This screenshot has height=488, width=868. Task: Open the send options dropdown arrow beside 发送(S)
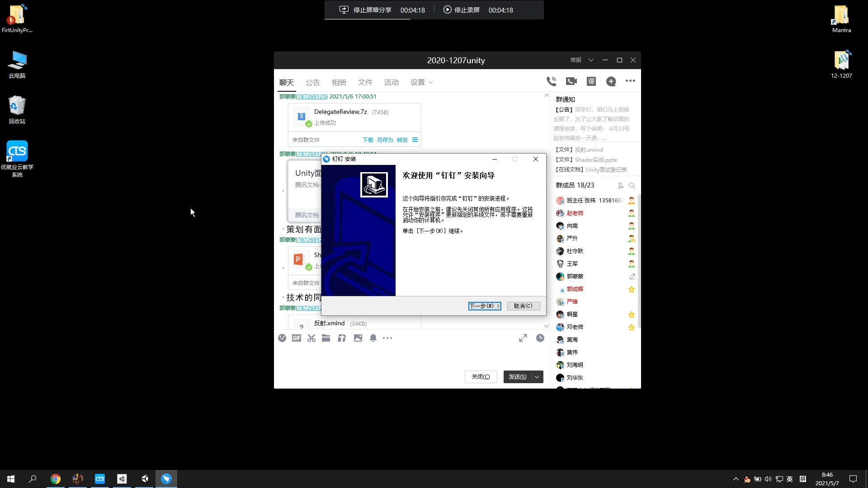(x=537, y=377)
